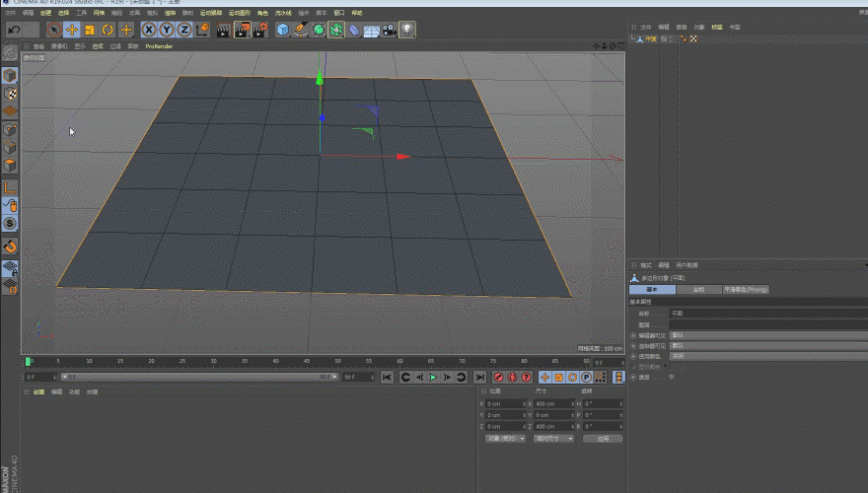Viewport: 868px width, 493px height.
Task: Switch to the 坐标 attribute tab
Action: pos(698,290)
